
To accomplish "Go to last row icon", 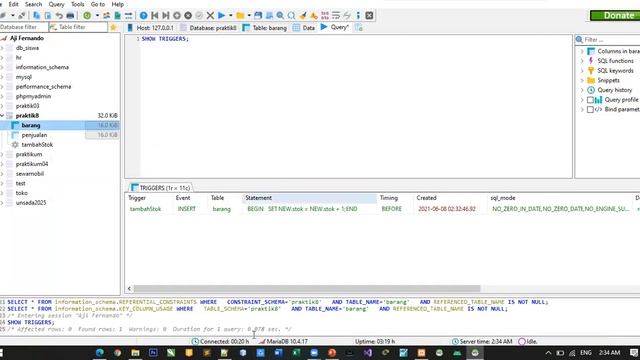I will pyautogui.click(x=166, y=16).
